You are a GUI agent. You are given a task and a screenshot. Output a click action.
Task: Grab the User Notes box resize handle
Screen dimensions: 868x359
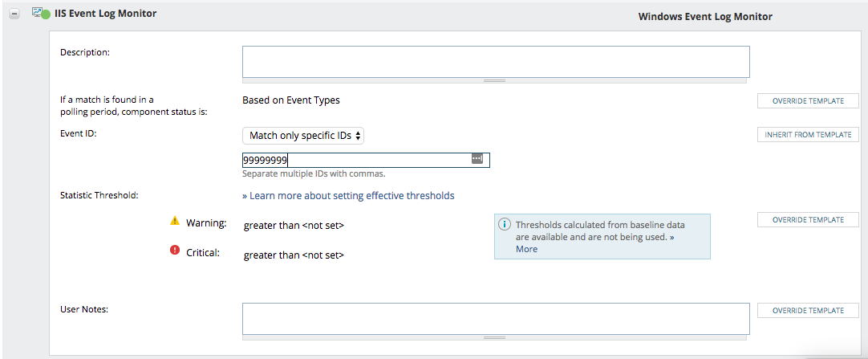point(494,337)
